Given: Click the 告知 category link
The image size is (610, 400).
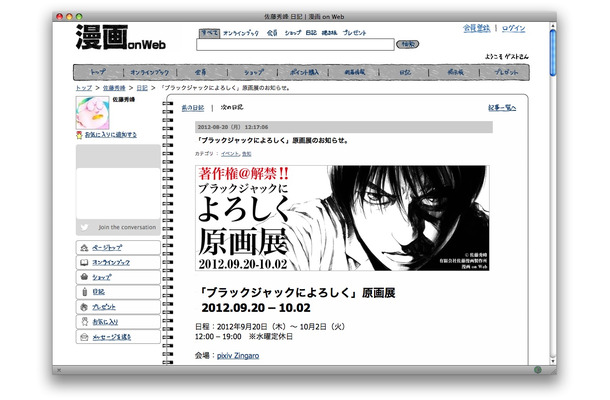Looking at the screenshot, I should [247, 154].
